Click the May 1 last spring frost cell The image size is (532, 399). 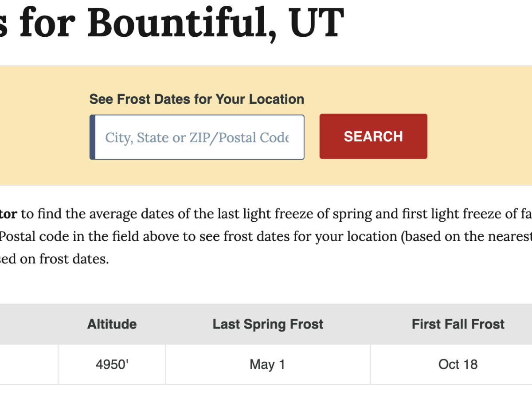[268, 364]
